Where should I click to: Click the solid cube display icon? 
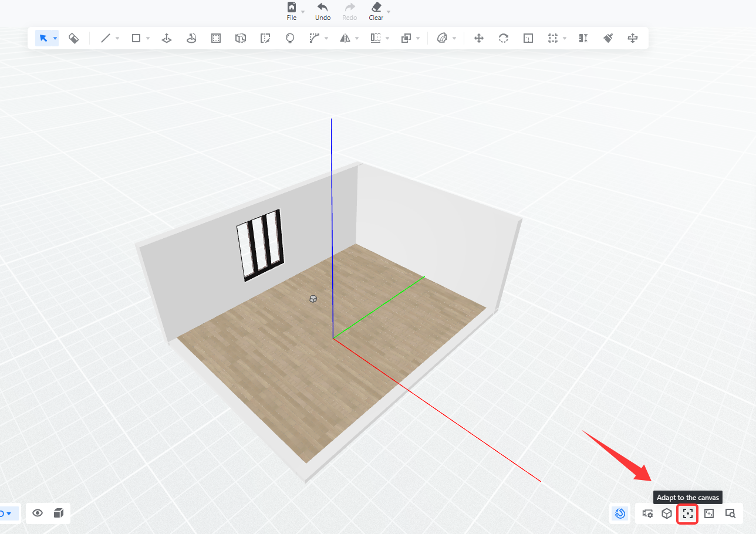coord(59,513)
